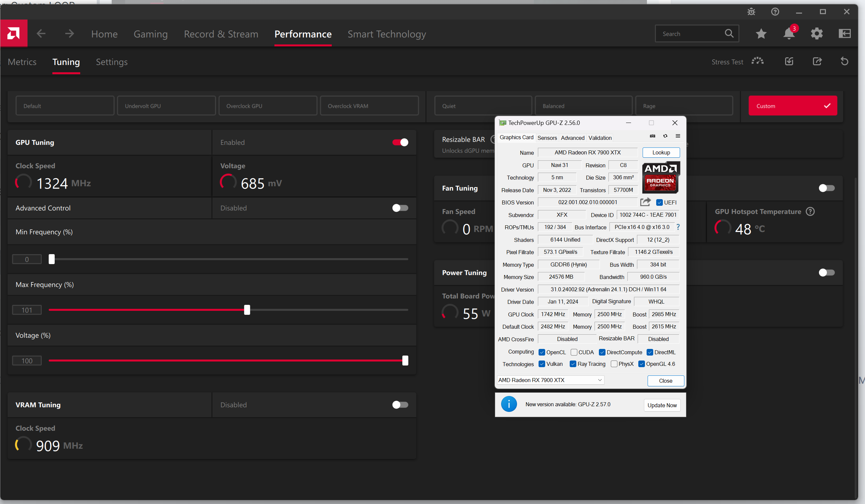Click the Stress Test icon
865x504 pixels.
(x=758, y=61)
